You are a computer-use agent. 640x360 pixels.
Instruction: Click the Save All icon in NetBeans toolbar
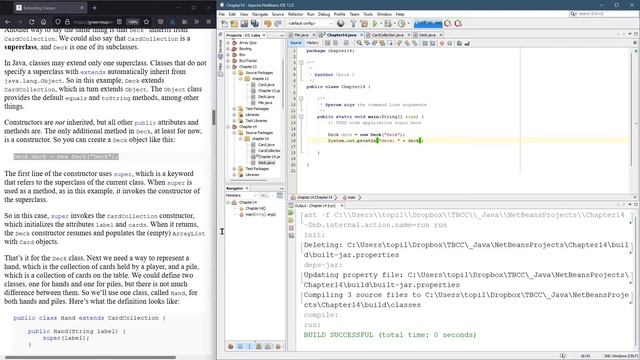pos(254,24)
